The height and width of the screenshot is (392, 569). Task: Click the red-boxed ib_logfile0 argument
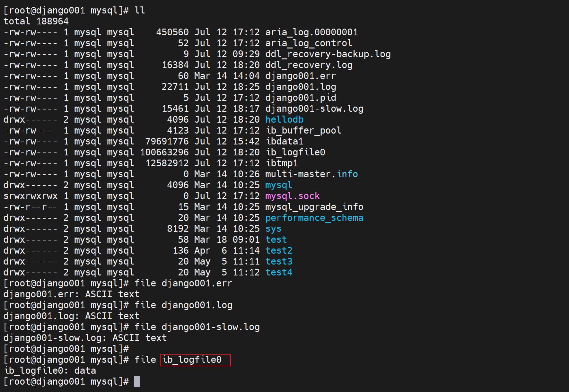192,360
